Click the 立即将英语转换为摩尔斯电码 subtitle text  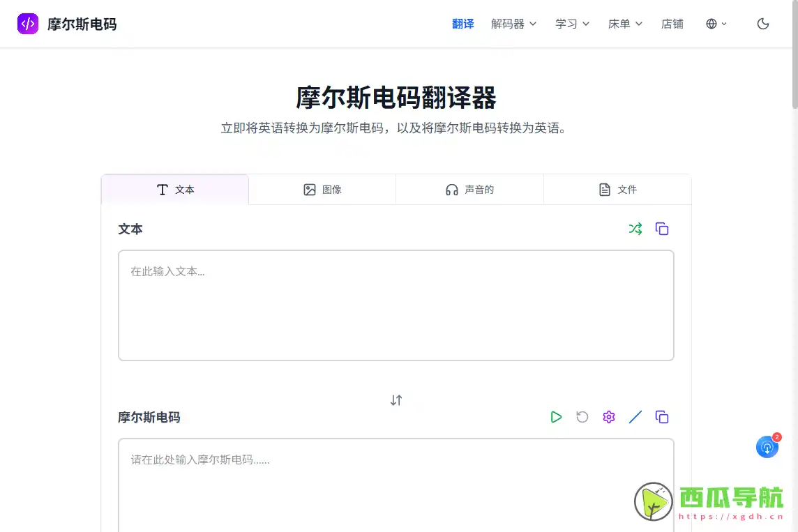393,128
